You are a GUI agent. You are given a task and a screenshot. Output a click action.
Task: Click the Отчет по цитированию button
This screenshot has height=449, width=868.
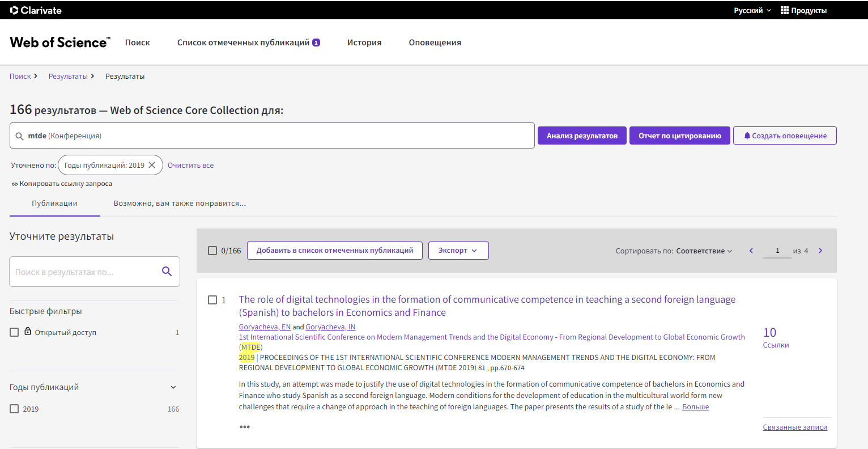680,135
